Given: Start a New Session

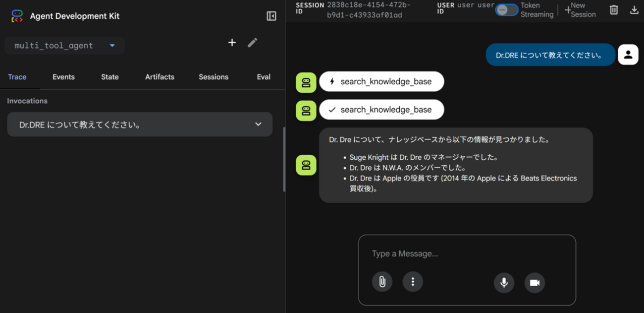Looking at the screenshot, I should click(580, 10).
